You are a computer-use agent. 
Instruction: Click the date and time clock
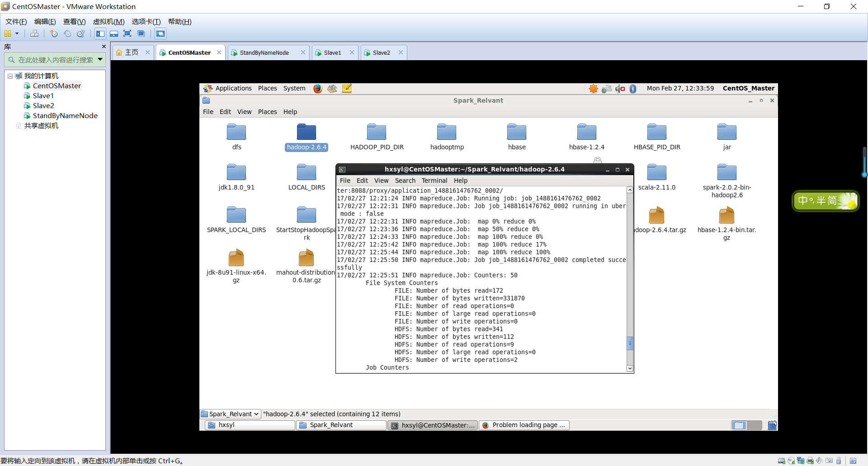(680, 88)
